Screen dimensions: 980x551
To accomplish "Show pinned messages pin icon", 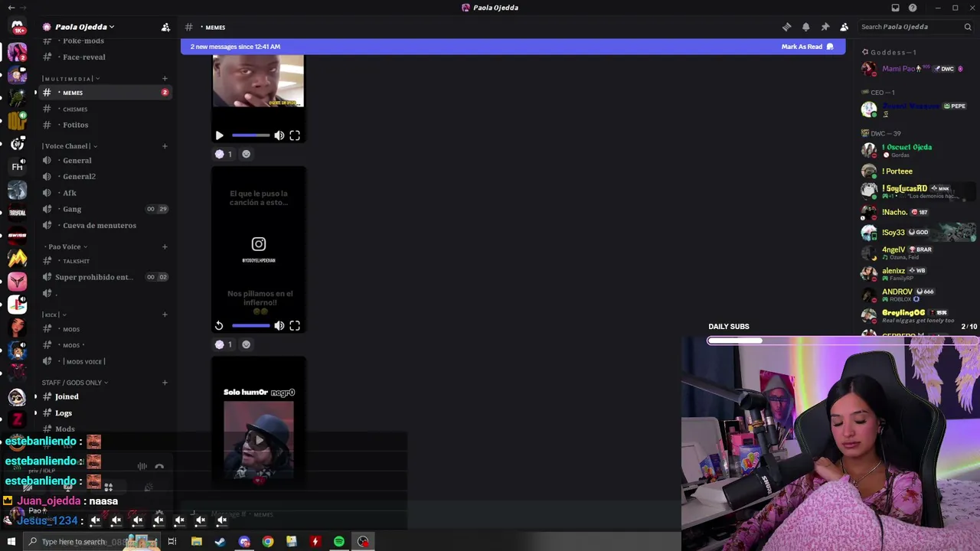I will (x=825, y=27).
